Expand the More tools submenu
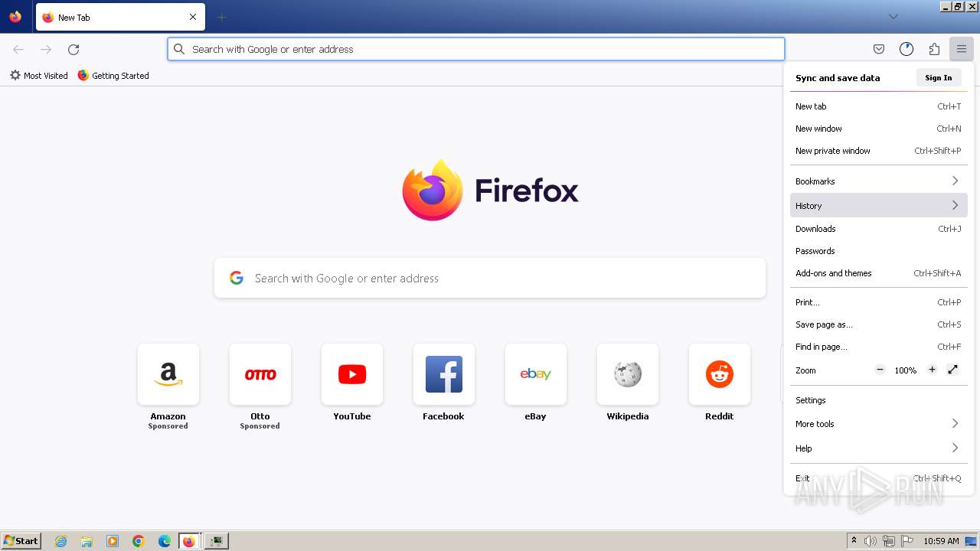Image resolution: width=980 pixels, height=551 pixels. [x=879, y=424]
